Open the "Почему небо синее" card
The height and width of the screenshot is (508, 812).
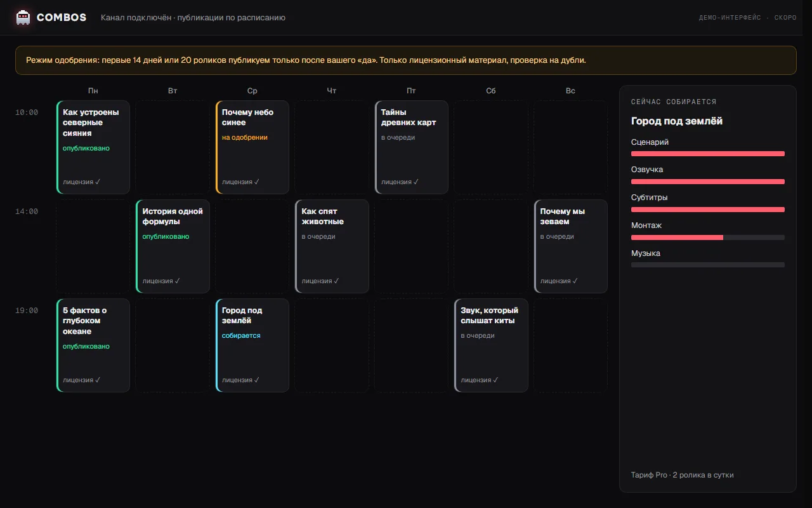click(x=252, y=147)
